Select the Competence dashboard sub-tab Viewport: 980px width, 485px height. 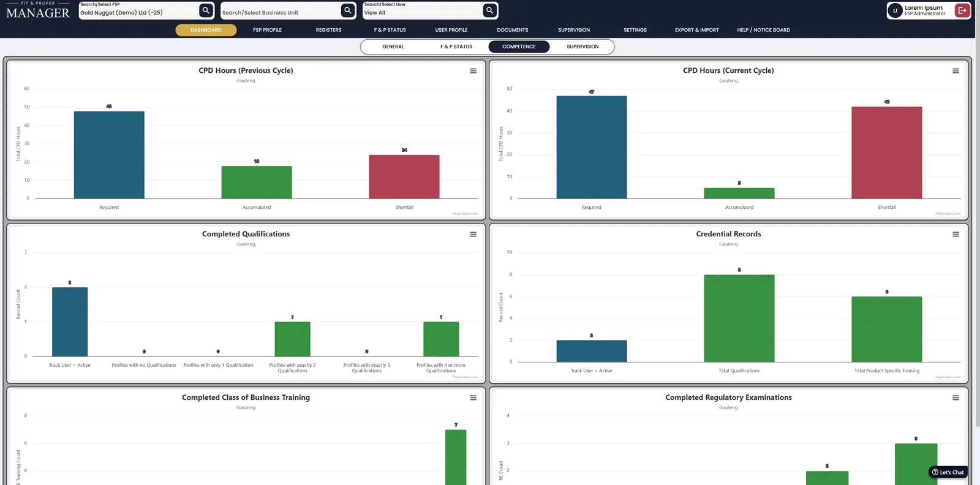click(519, 47)
